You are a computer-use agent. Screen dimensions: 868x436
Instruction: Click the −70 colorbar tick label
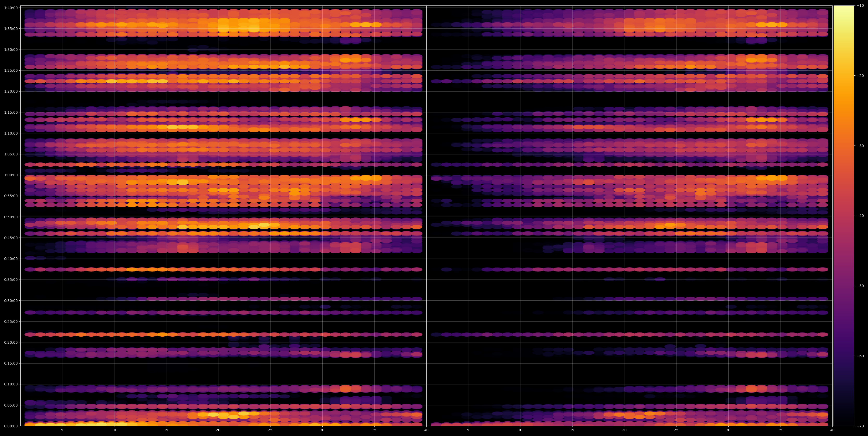pyautogui.click(x=860, y=426)
